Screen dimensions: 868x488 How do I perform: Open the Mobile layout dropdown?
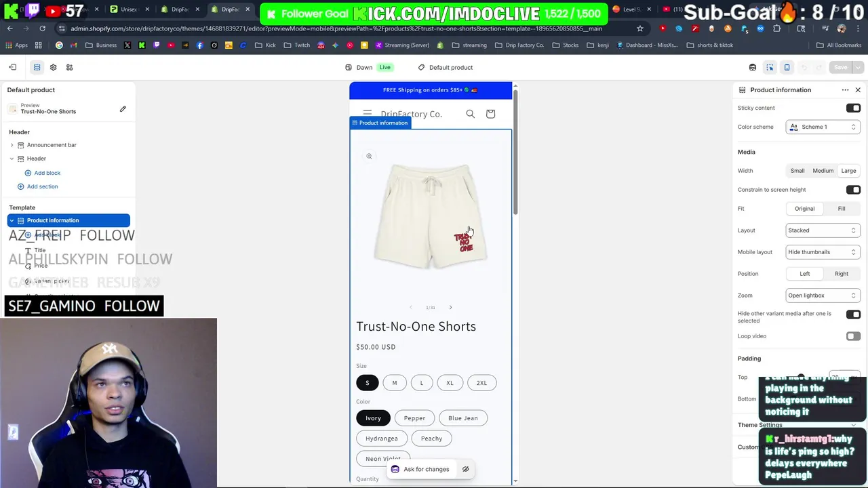pos(823,252)
